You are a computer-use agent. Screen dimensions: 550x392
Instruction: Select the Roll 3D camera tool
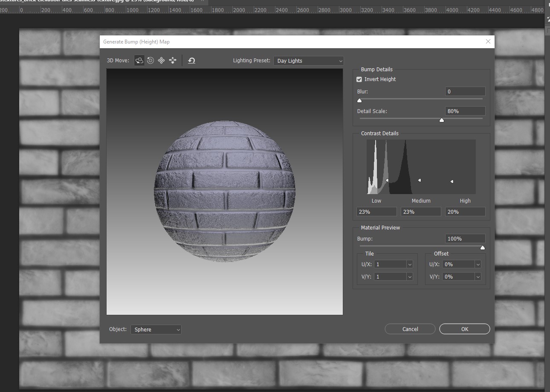(x=151, y=61)
